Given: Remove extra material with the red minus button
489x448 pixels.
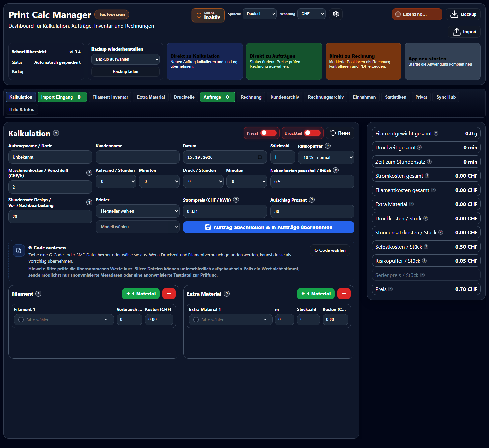Looking at the screenshot, I should [x=344, y=294].
